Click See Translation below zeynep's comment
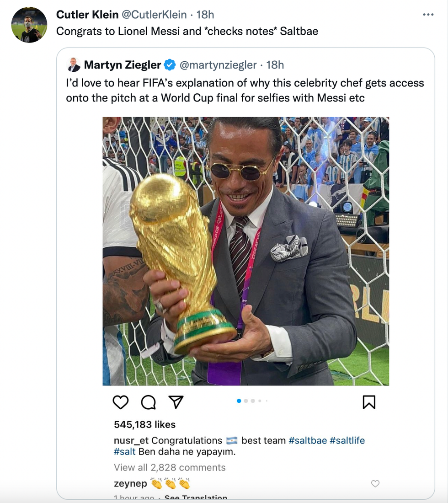Screen dimensions: 448x503 196,498
